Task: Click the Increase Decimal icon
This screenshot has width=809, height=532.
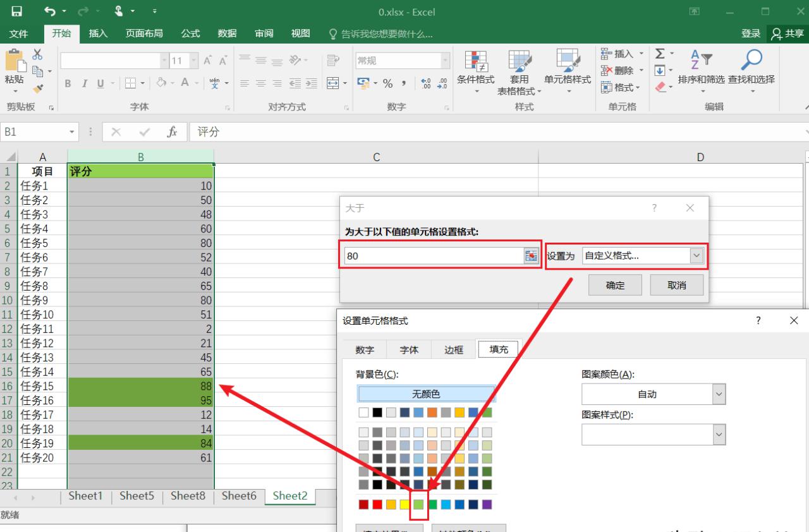Action: click(425, 83)
